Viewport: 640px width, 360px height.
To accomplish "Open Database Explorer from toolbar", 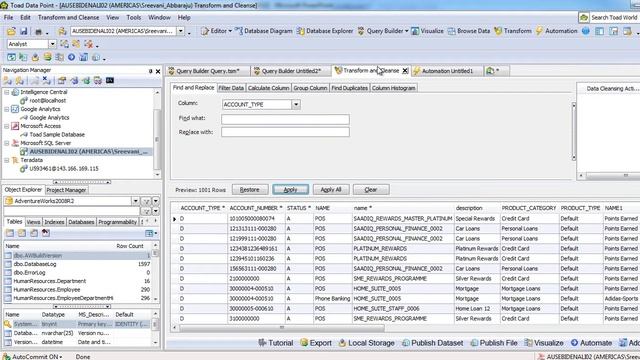I will [325, 31].
